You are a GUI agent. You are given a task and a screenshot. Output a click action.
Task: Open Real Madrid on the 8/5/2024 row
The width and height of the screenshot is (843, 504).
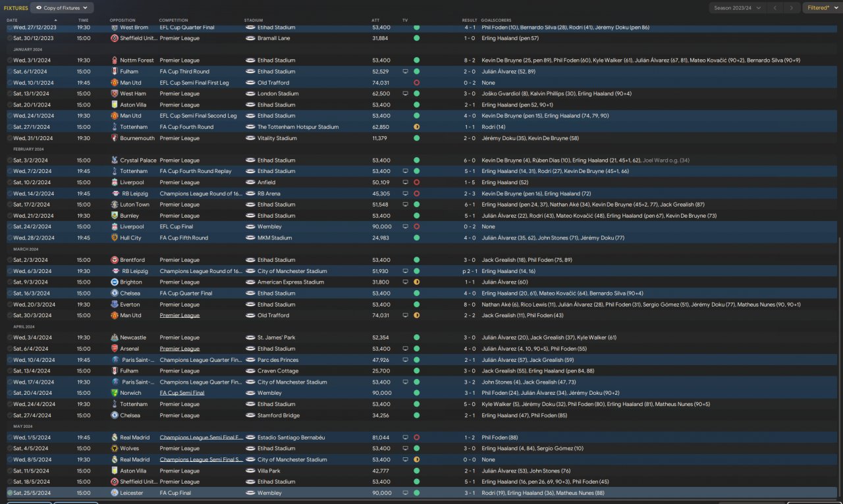(x=135, y=460)
